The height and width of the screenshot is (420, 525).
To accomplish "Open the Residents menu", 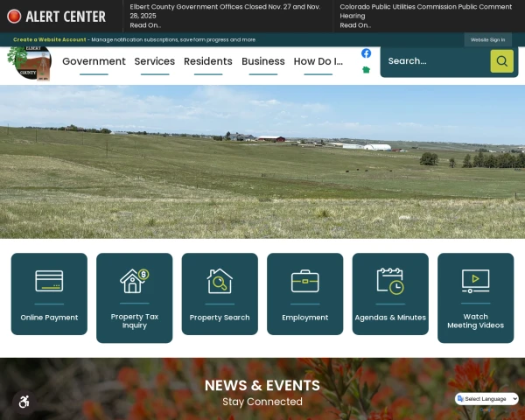I will click(208, 61).
